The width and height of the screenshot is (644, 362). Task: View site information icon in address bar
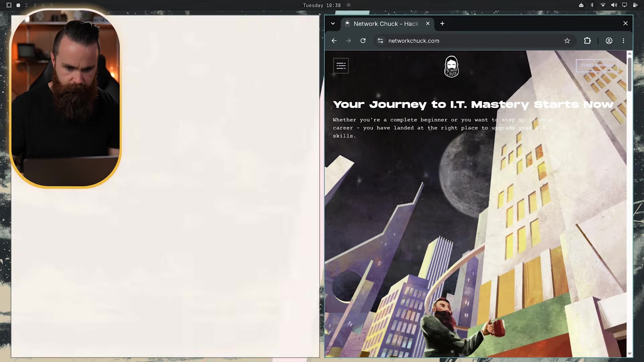tap(380, 41)
